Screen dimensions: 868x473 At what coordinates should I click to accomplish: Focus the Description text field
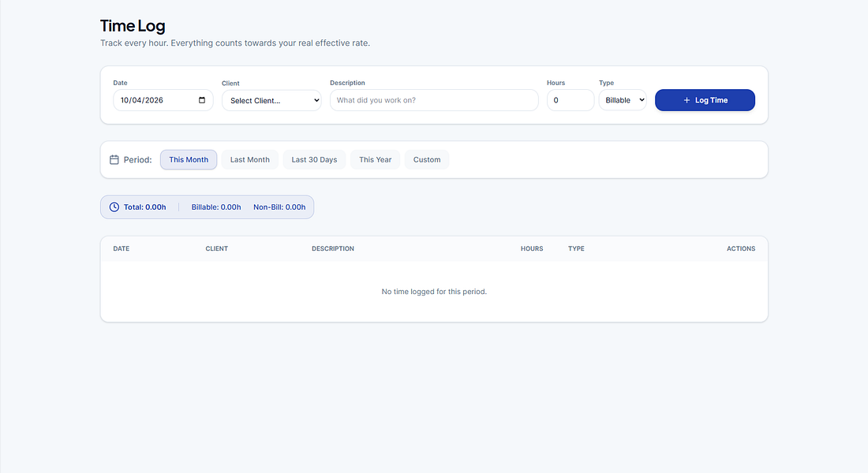pyautogui.click(x=434, y=100)
